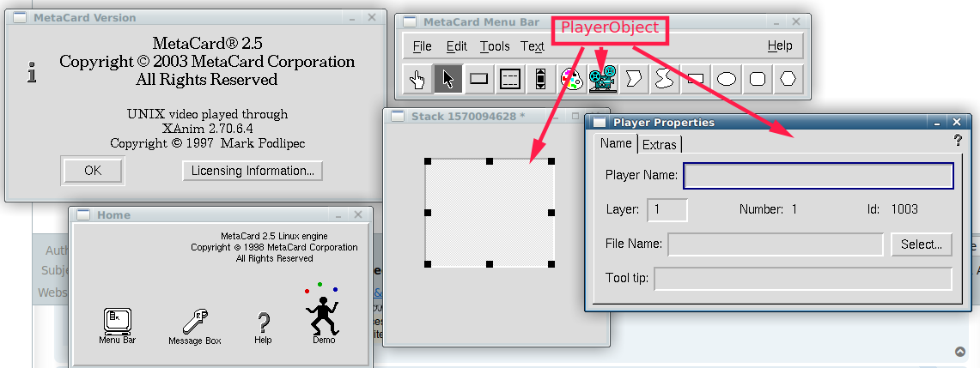
Task: Select the Oval graphic tool
Action: click(727, 79)
